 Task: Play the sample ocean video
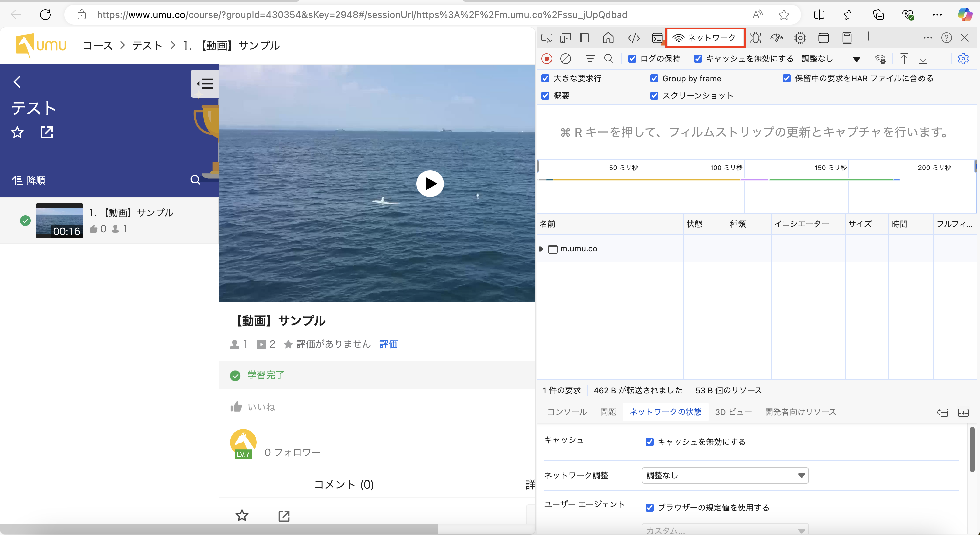(430, 184)
